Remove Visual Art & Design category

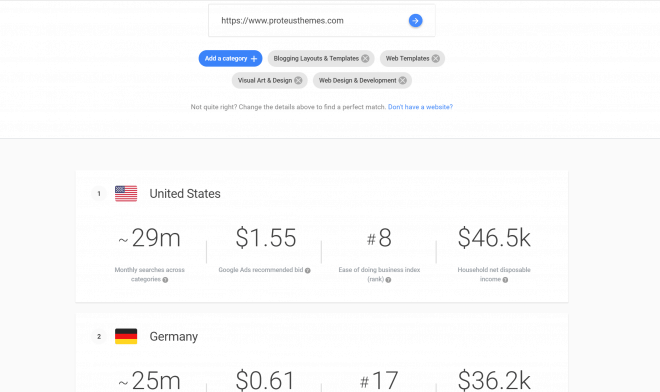click(298, 80)
